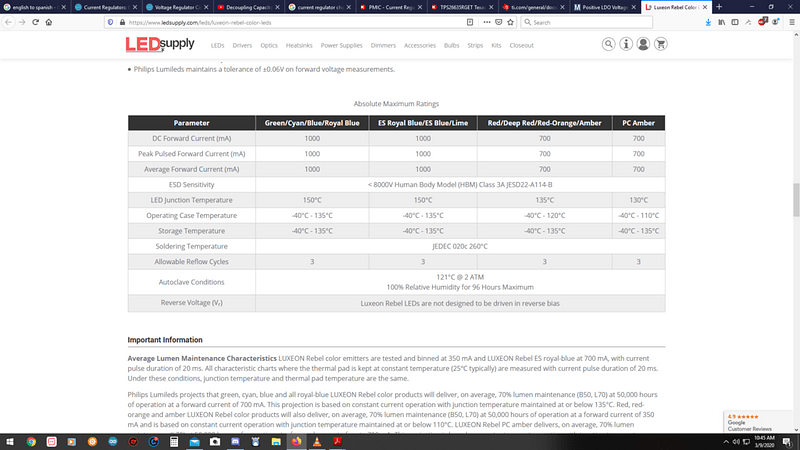Open Calculator from the taskbar
This screenshot has width=800, height=450.
pos(174,442)
